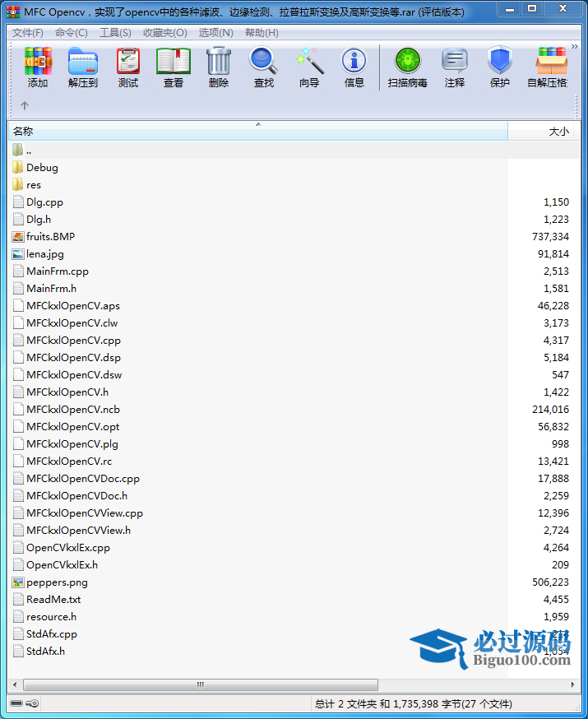Click the horizontal scrollbar left arrow

click(x=15, y=684)
